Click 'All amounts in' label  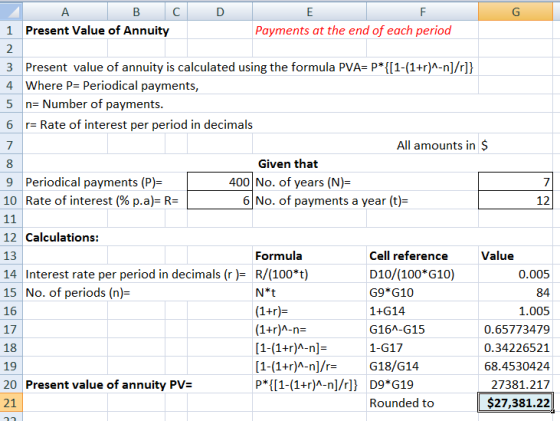coord(436,145)
